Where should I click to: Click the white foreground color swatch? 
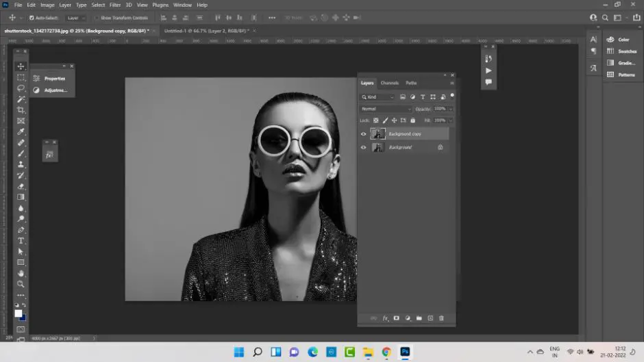pos(18,313)
